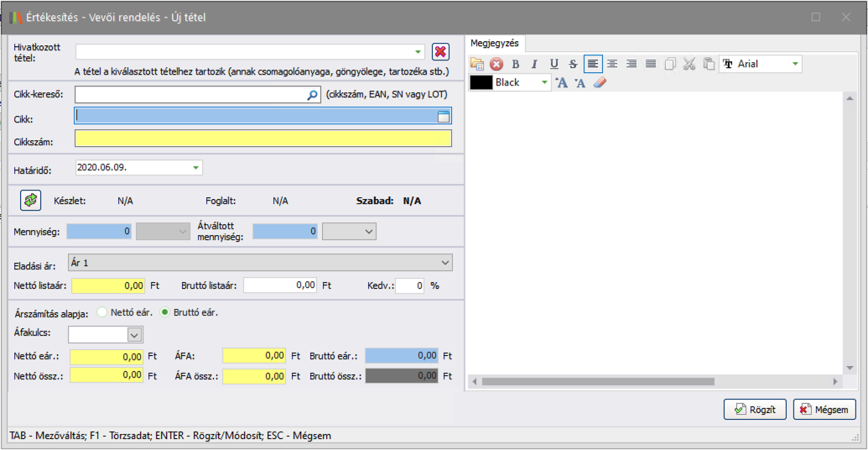Select the Nettó eár. radio button
The height and width of the screenshot is (450, 868).
(x=103, y=312)
